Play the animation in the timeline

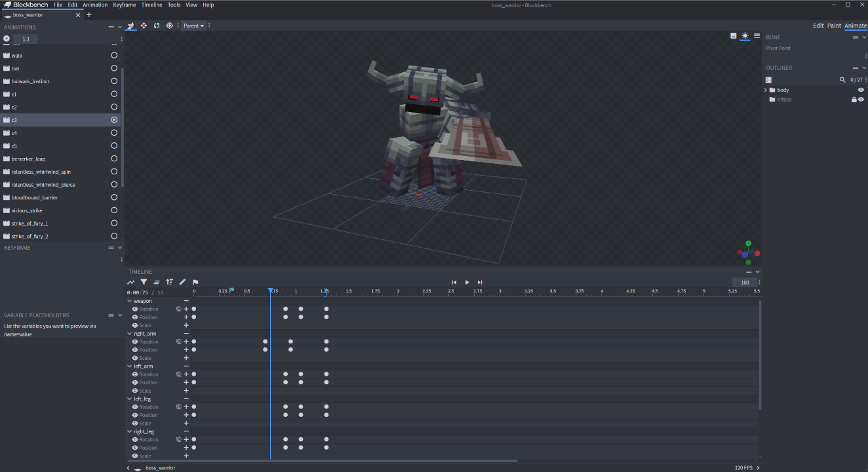coord(467,282)
